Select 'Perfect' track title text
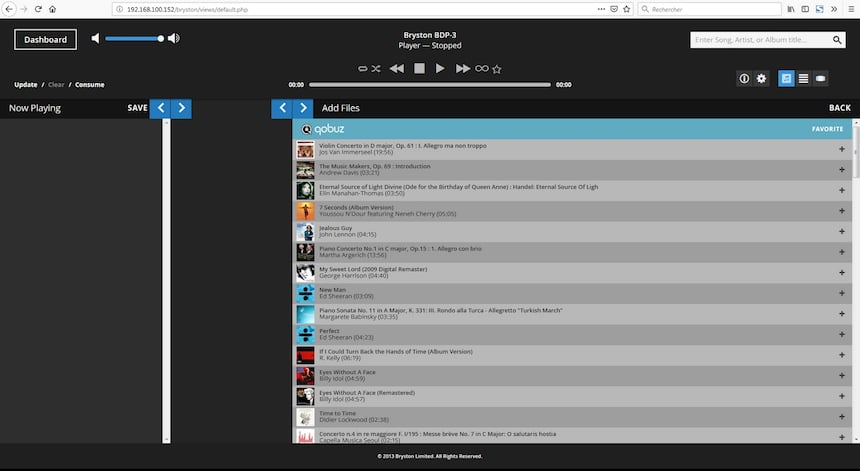 [329, 331]
